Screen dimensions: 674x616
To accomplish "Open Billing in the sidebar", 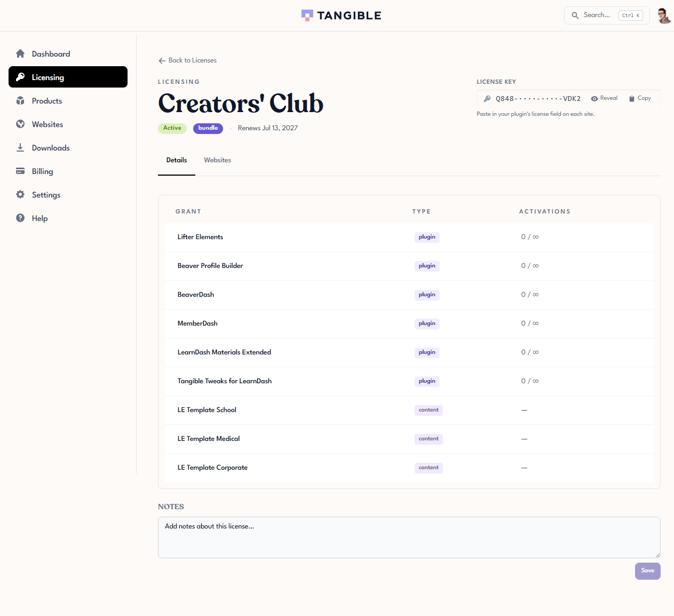I will [x=68, y=171].
